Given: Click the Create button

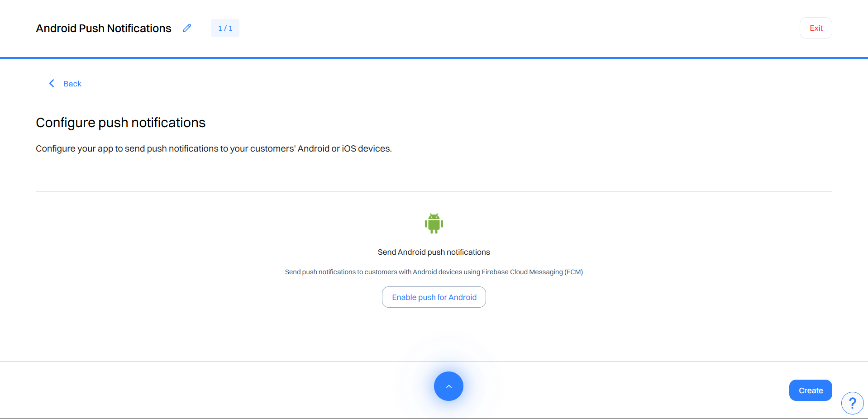Looking at the screenshot, I should (811, 390).
